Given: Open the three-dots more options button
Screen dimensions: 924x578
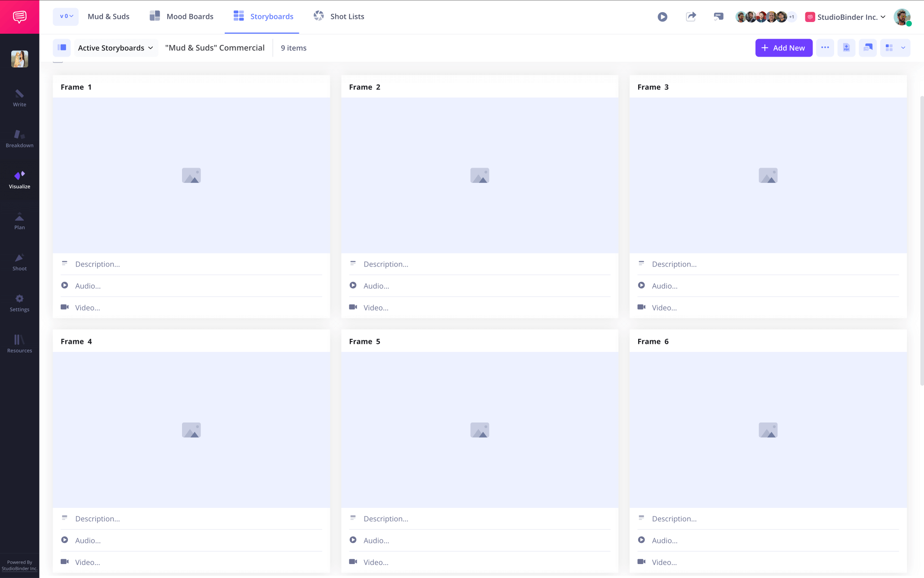Looking at the screenshot, I should click(x=825, y=48).
